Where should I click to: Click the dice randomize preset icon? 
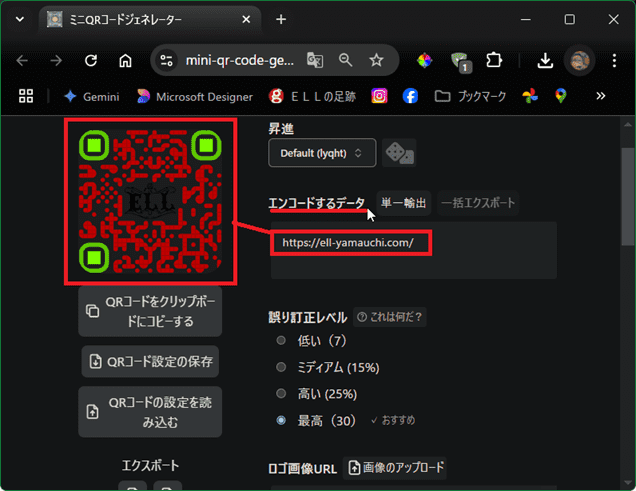coord(399,152)
